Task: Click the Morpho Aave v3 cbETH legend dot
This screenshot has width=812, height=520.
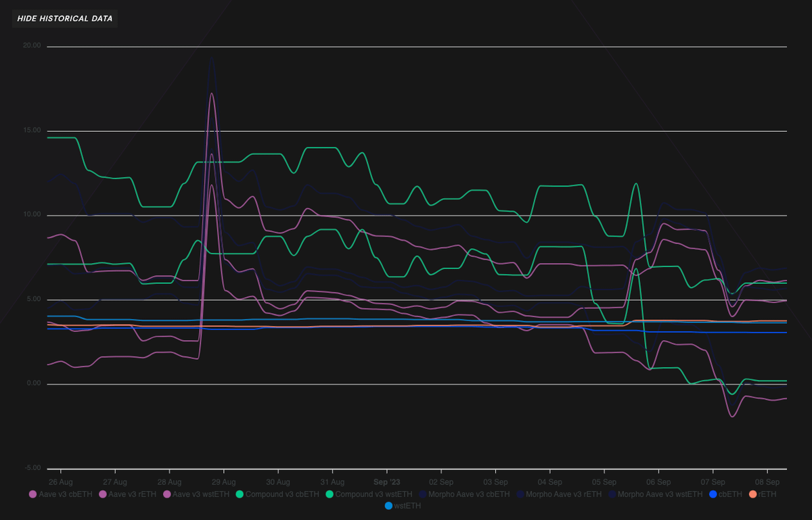Action: [x=423, y=494]
